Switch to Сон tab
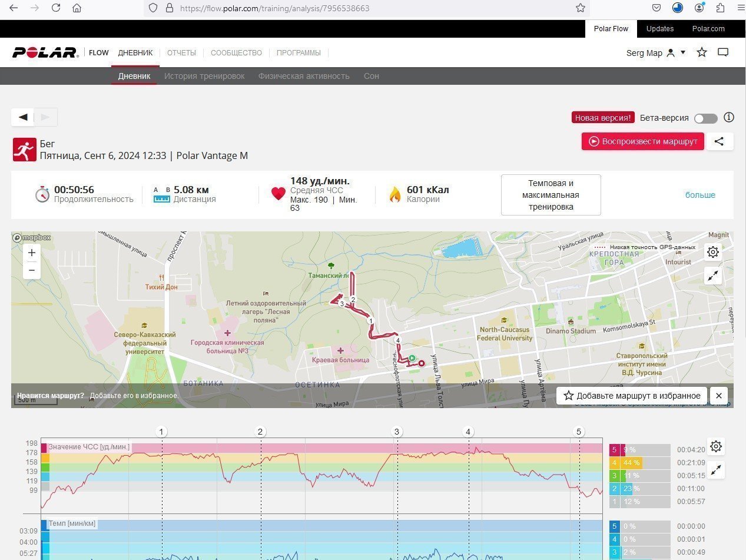This screenshot has height=560, width=746. pos(372,76)
